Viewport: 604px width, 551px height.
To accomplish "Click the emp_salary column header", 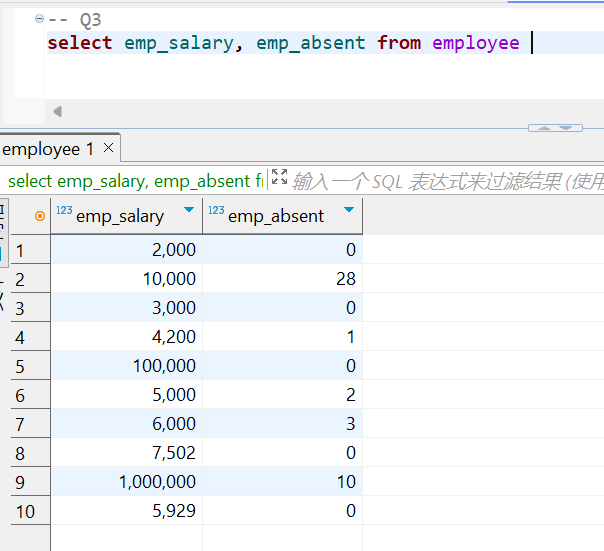I will coord(120,216).
